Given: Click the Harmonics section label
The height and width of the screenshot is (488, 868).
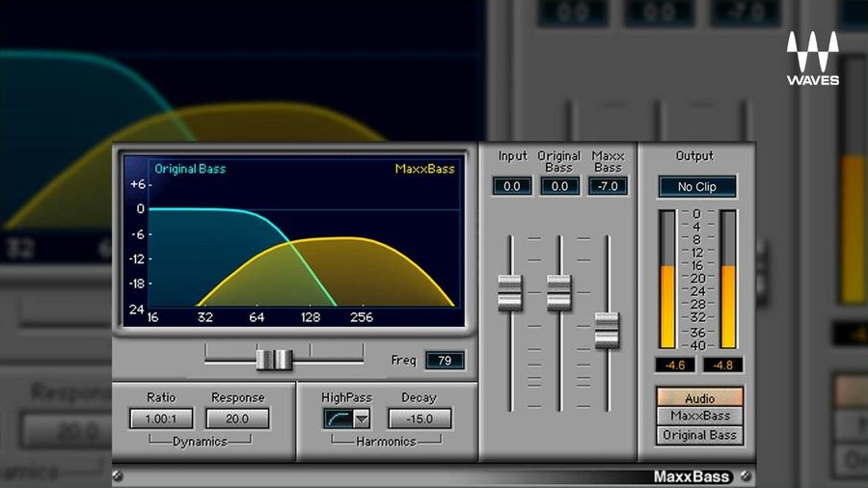Looking at the screenshot, I should pyautogui.click(x=386, y=442).
